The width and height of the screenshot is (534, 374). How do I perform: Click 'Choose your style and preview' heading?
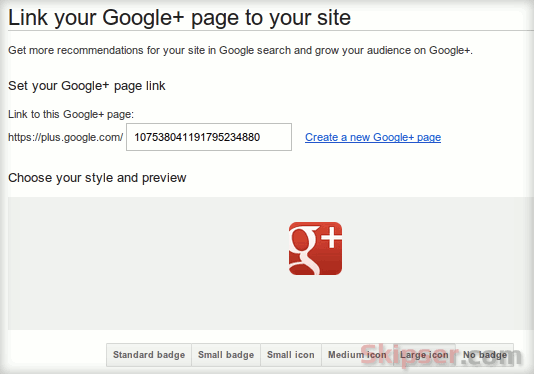[x=97, y=178]
